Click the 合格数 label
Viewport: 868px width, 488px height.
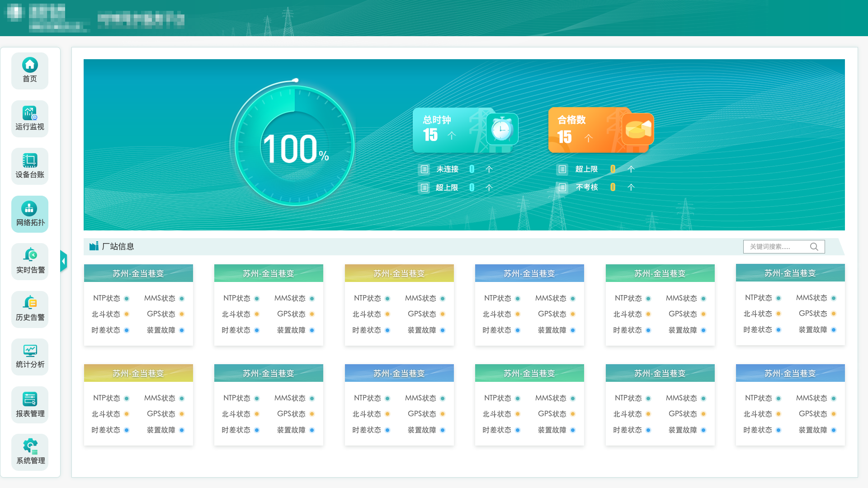(571, 120)
